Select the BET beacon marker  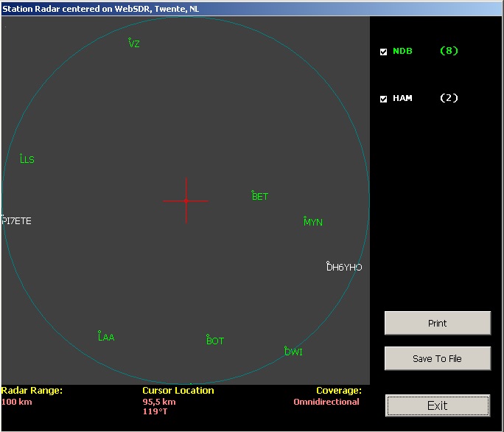[x=259, y=196]
